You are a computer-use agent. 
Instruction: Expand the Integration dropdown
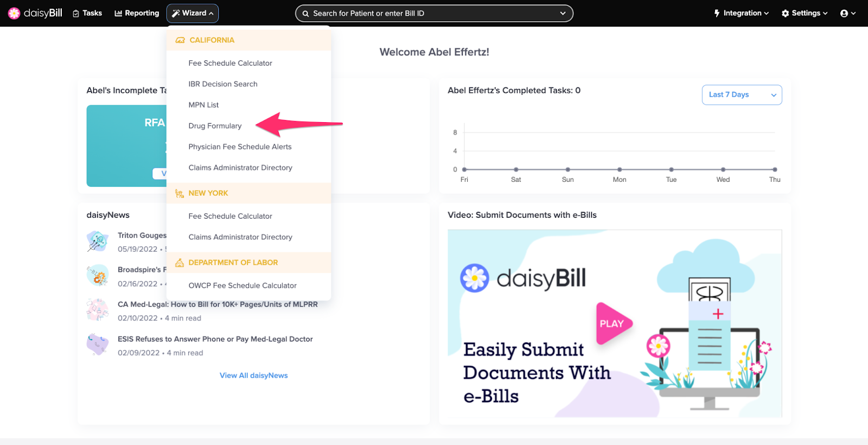tap(741, 13)
